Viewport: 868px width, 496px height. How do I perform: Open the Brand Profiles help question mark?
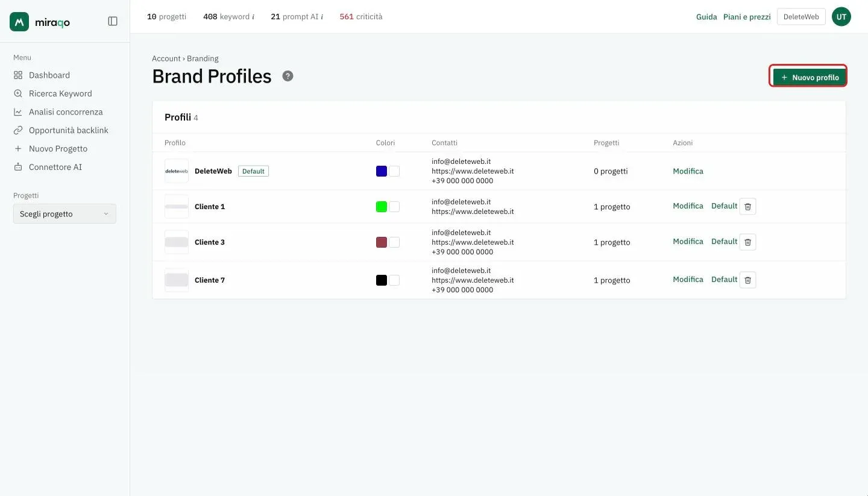(288, 76)
